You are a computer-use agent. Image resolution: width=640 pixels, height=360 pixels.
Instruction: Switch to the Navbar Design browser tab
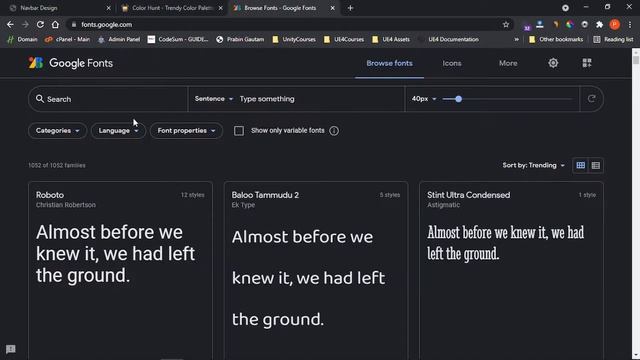coord(56,8)
